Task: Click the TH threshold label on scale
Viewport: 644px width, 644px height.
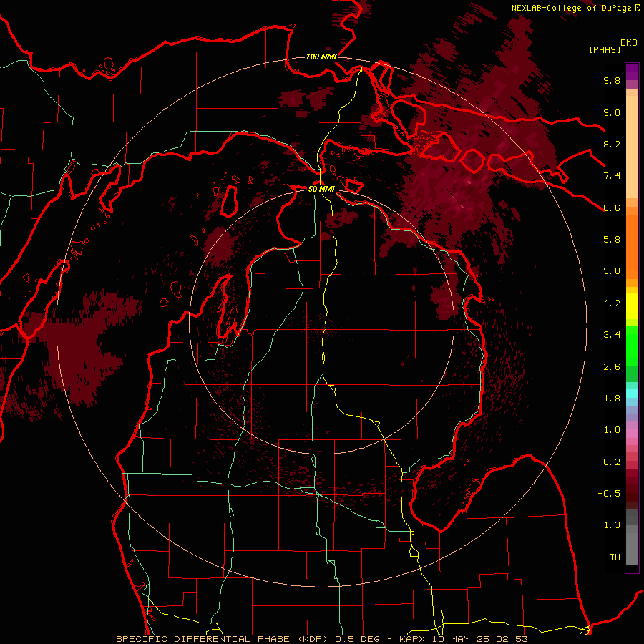Action: (x=615, y=557)
